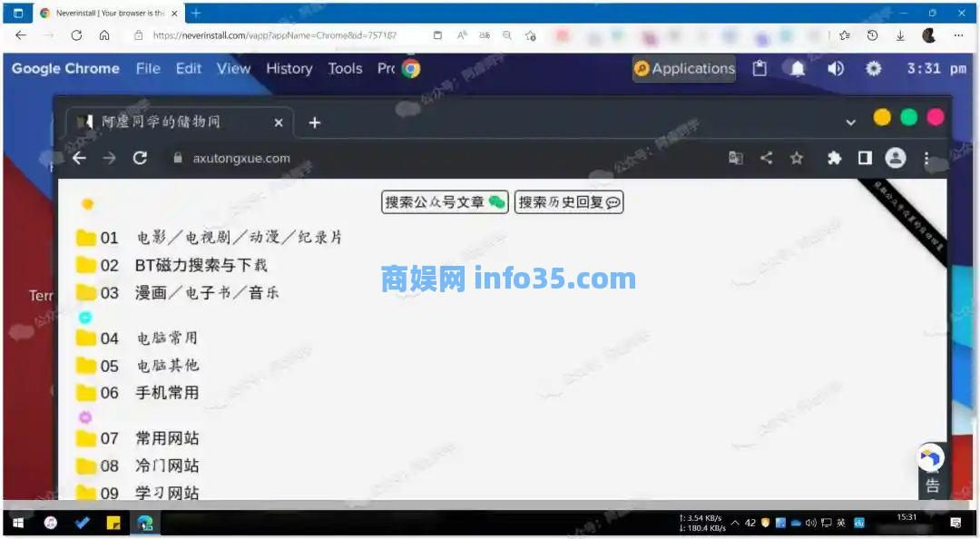This screenshot has height=539, width=980.
Task: Open Edge downloads icon
Action: [x=901, y=35]
